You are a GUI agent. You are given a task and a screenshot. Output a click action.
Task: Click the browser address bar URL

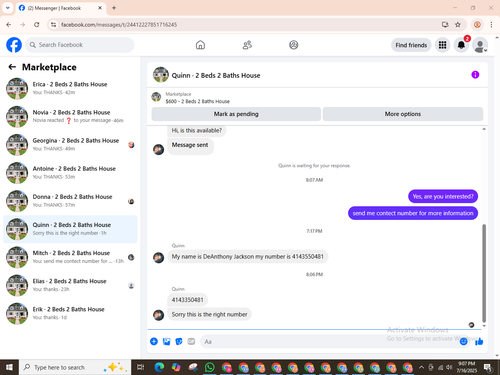point(119,25)
